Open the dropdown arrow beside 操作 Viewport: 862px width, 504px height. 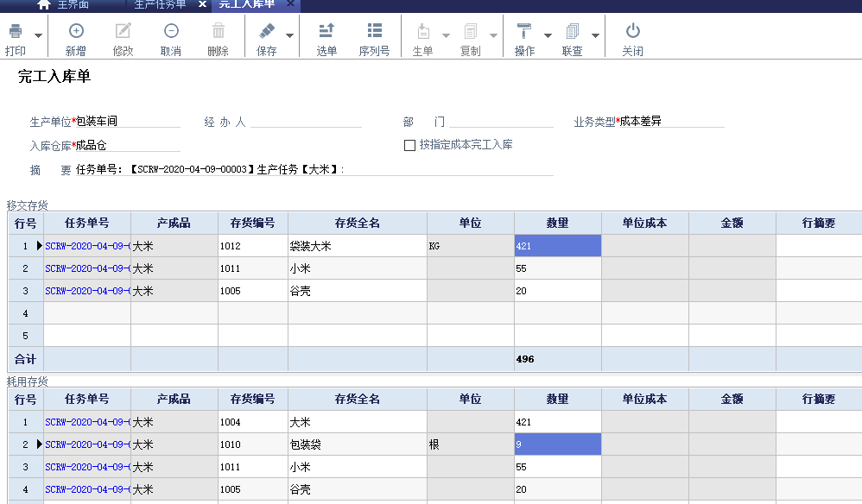tap(548, 36)
